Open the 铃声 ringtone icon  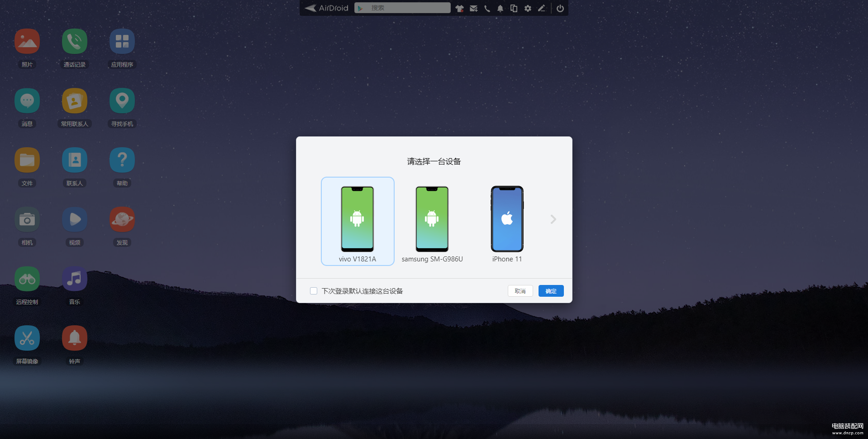tap(75, 338)
